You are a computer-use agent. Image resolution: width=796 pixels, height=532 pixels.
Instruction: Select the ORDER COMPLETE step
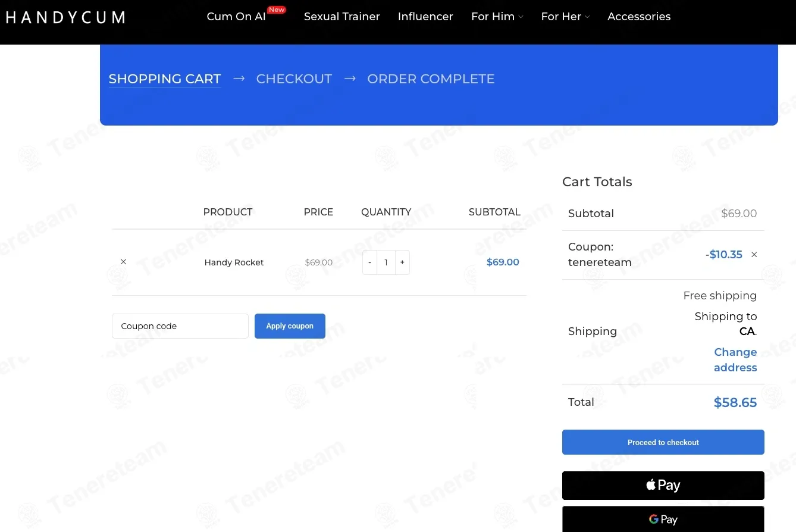[x=431, y=79]
